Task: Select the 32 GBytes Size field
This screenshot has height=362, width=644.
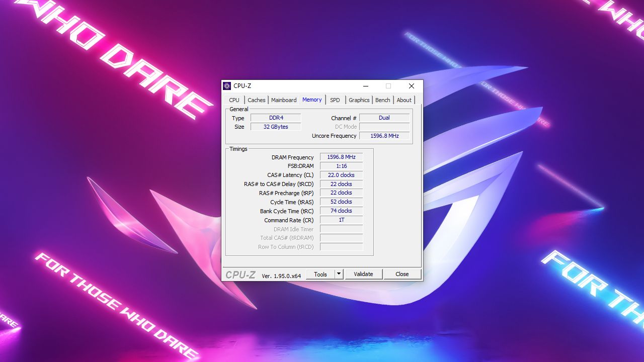Action: pos(275,126)
